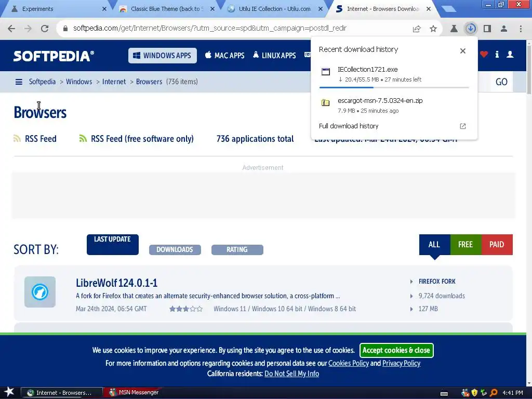Click the LibreWolf star rating
The height and width of the screenshot is (399, 532).
tap(186, 309)
